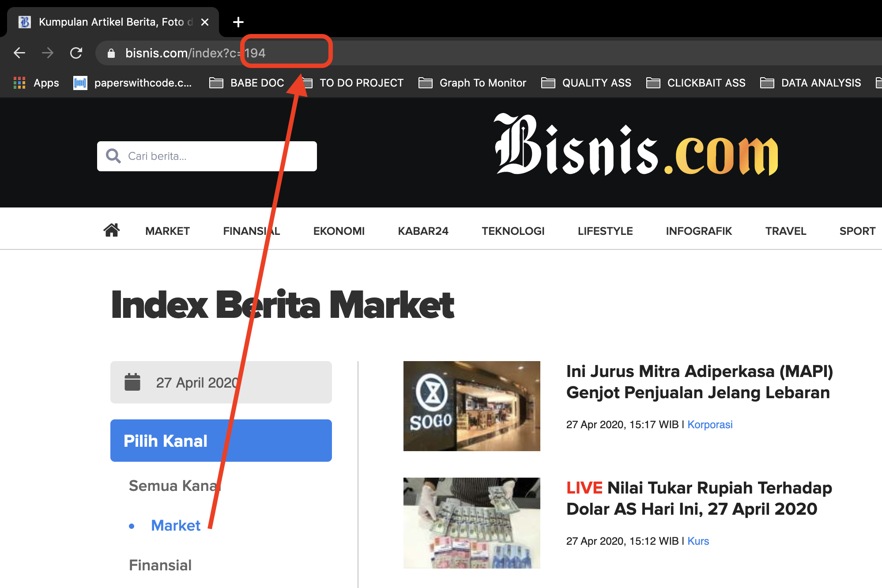Open a new browser tab
Screen dimensions: 882x588
(x=238, y=22)
